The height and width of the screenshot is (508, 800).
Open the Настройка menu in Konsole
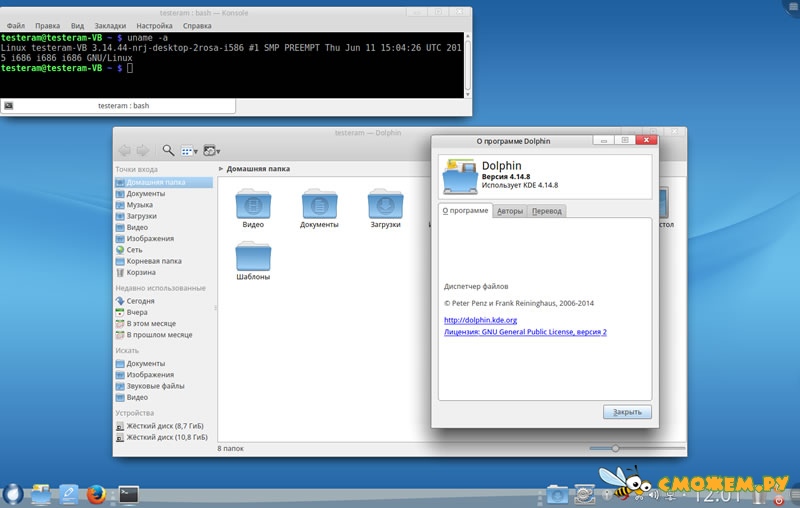click(x=154, y=26)
